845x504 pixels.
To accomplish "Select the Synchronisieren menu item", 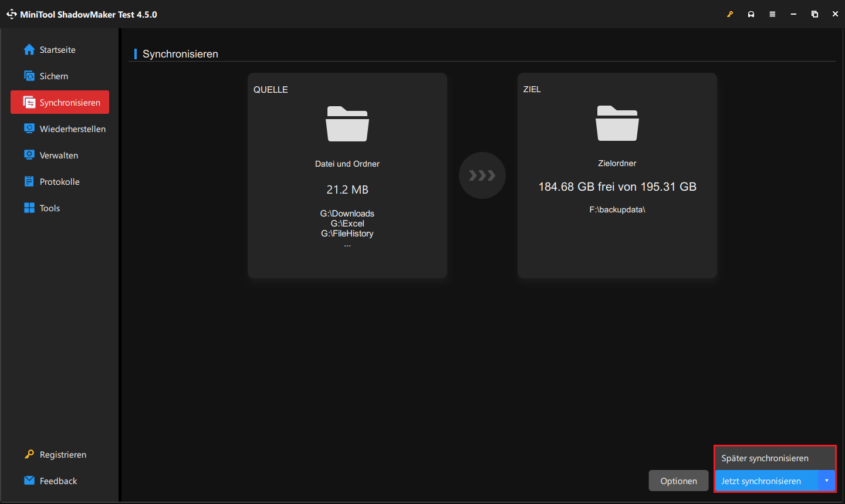I will point(60,102).
